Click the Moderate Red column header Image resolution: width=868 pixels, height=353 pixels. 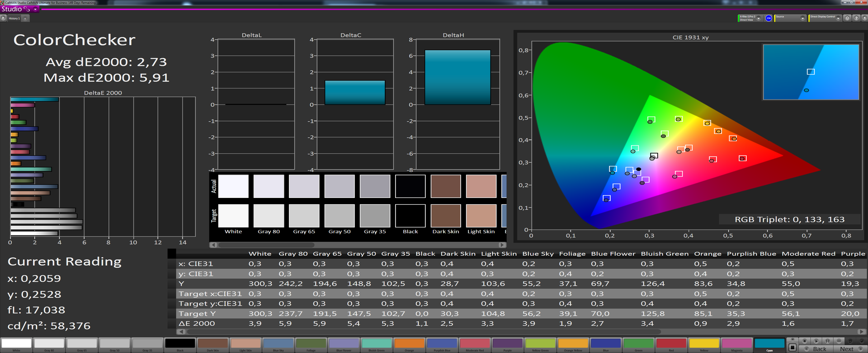point(808,254)
